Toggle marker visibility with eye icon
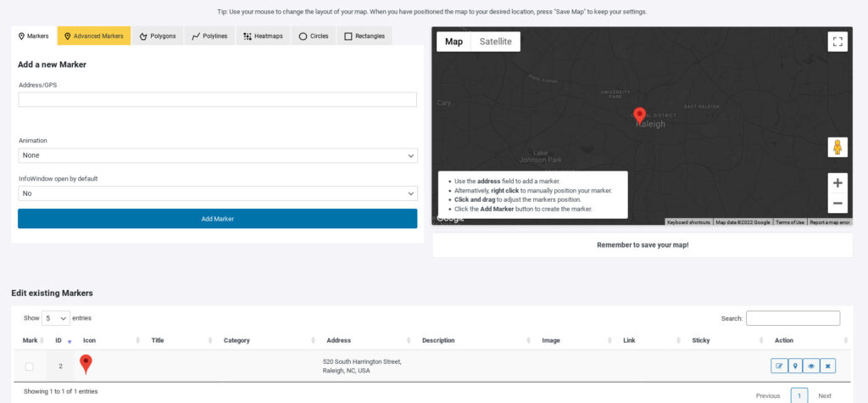The image size is (868, 403). pos(811,366)
